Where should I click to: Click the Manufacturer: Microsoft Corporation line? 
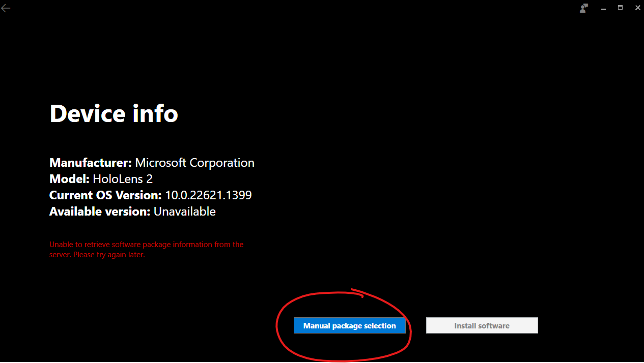tap(152, 163)
